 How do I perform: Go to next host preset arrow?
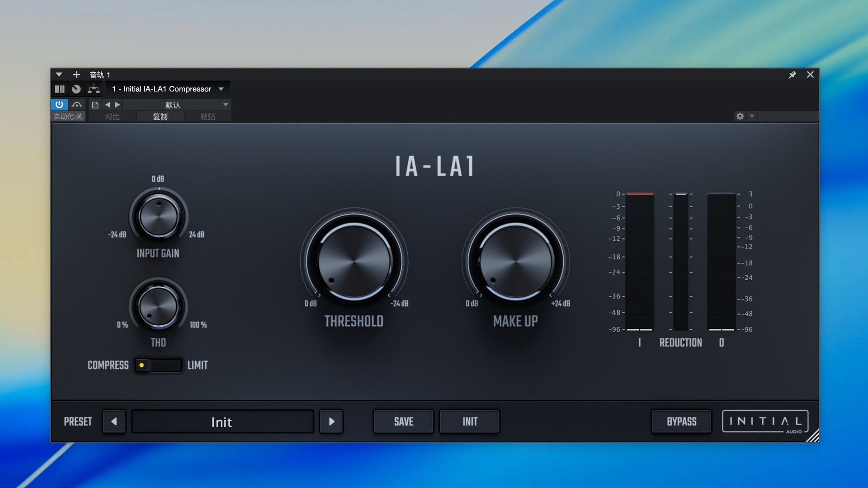[118, 105]
